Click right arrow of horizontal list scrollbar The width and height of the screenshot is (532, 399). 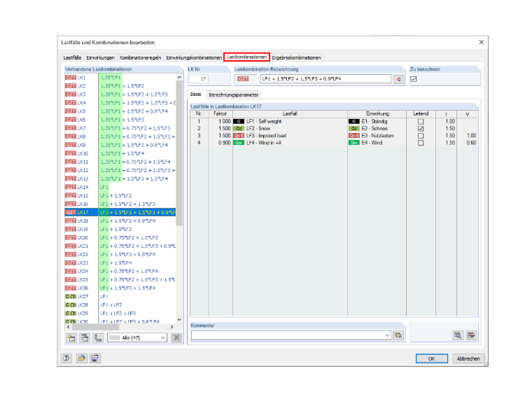(171, 327)
